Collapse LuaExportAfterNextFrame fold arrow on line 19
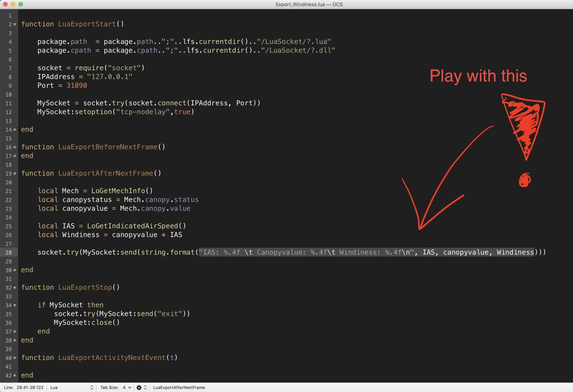The width and height of the screenshot is (573, 392). [15, 174]
